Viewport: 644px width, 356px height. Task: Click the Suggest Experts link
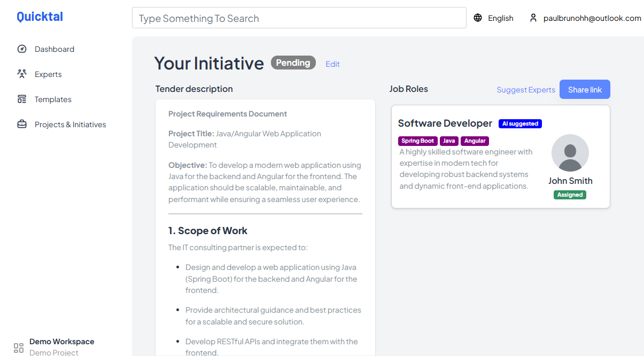coord(525,90)
